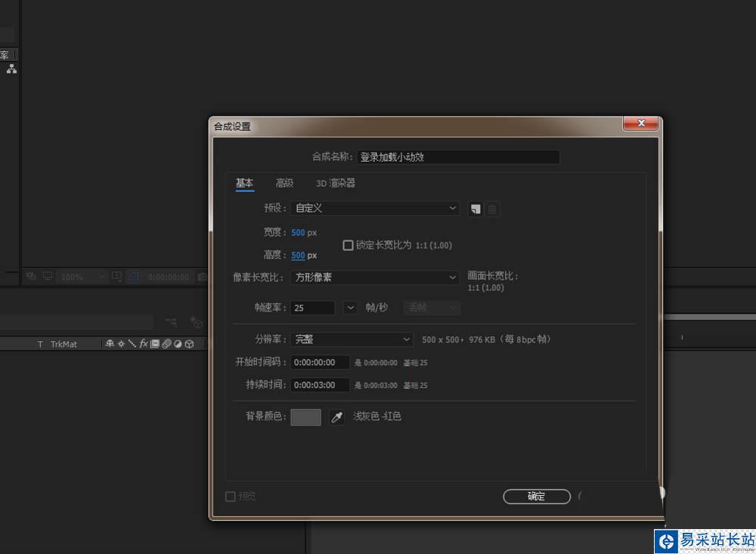Click the adjustment layer half-circle icon
756x554 pixels.
178,344
